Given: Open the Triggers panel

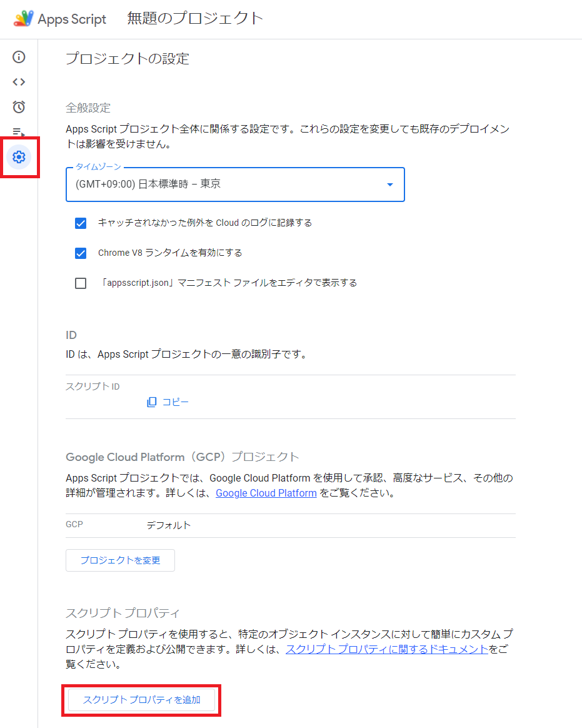Looking at the screenshot, I should (x=19, y=107).
